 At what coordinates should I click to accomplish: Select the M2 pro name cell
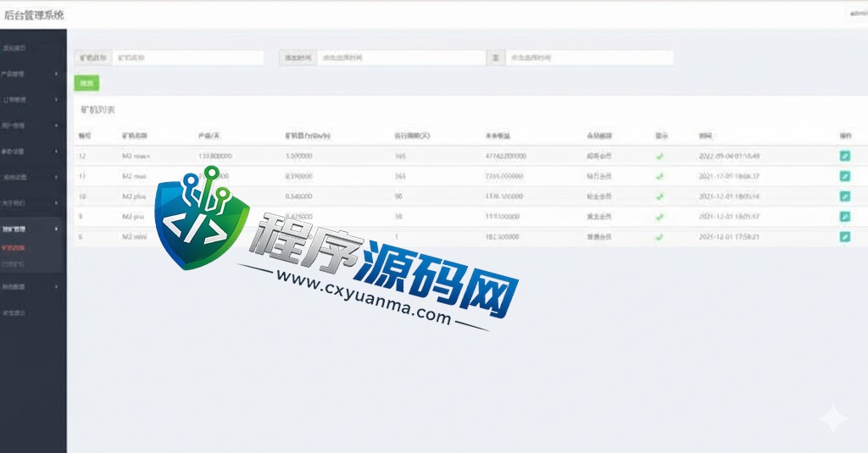pos(133,216)
